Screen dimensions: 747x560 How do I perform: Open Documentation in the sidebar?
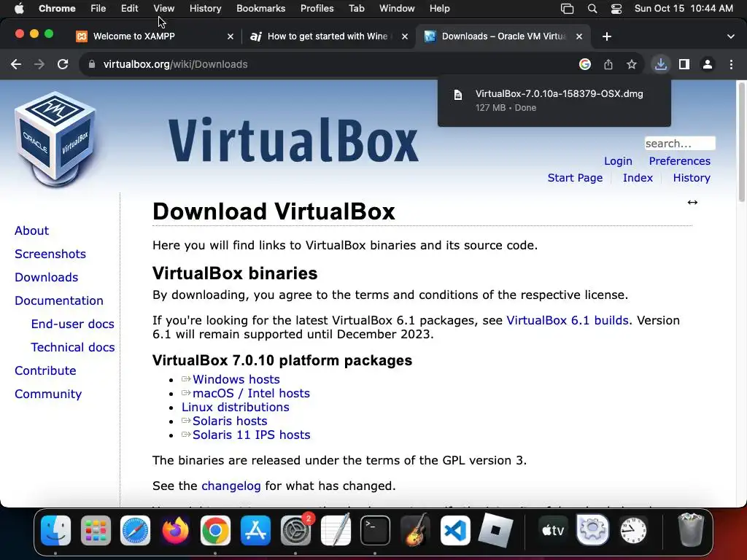point(59,300)
